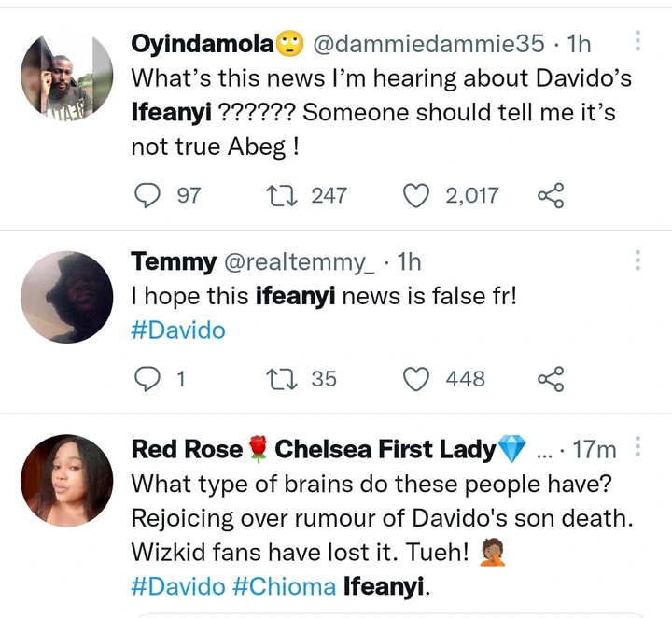Viewport: 672px width, 618px height.
Task: Open more options on Temmy's tweet
Action: pyautogui.click(x=637, y=259)
